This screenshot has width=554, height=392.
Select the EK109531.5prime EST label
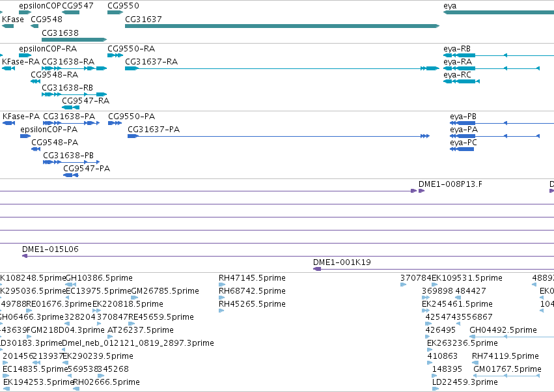click(x=467, y=278)
